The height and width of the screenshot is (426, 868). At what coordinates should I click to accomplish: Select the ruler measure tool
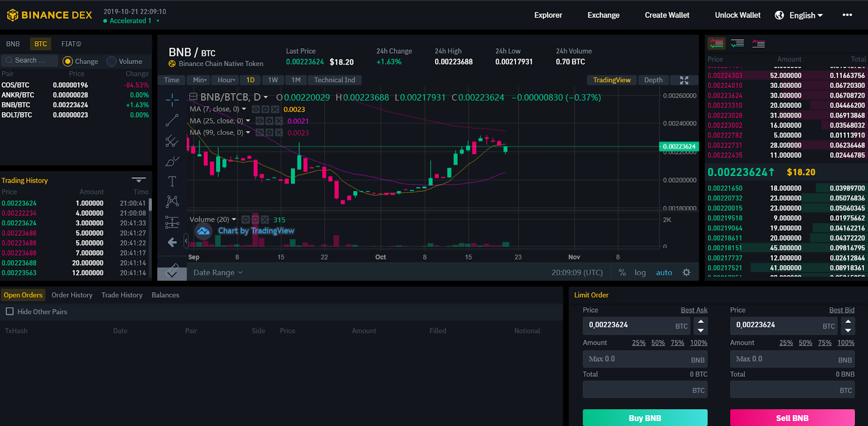[172, 270]
